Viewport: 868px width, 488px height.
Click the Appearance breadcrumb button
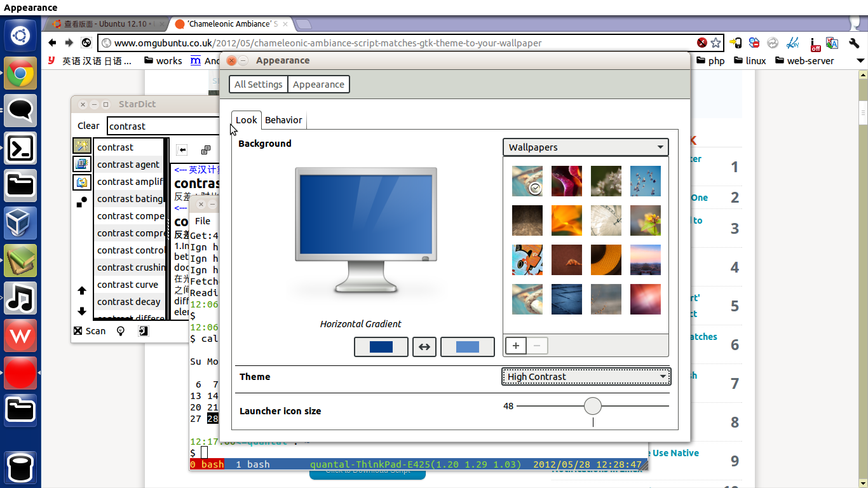318,85
